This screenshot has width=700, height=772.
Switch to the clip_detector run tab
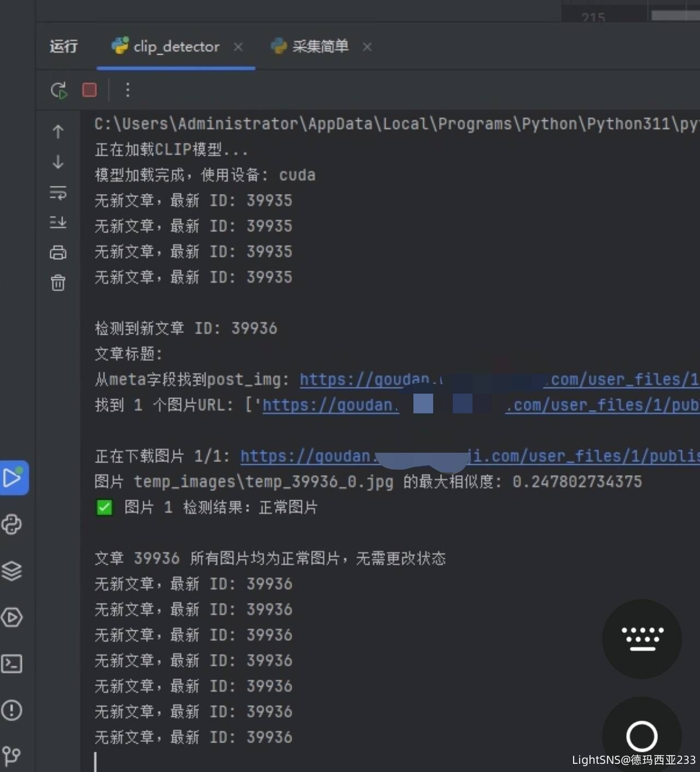[x=175, y=47]
